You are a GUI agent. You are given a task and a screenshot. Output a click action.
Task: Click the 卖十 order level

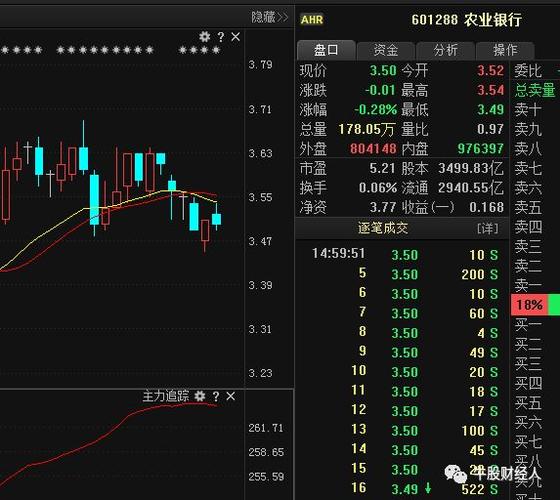[528, 109]
